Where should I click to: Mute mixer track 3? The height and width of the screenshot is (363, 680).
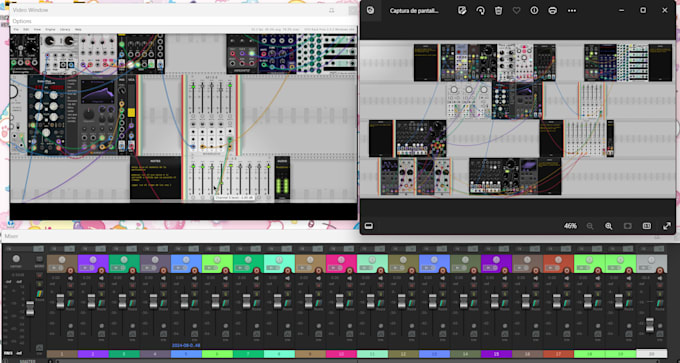[x=132, y=285]
